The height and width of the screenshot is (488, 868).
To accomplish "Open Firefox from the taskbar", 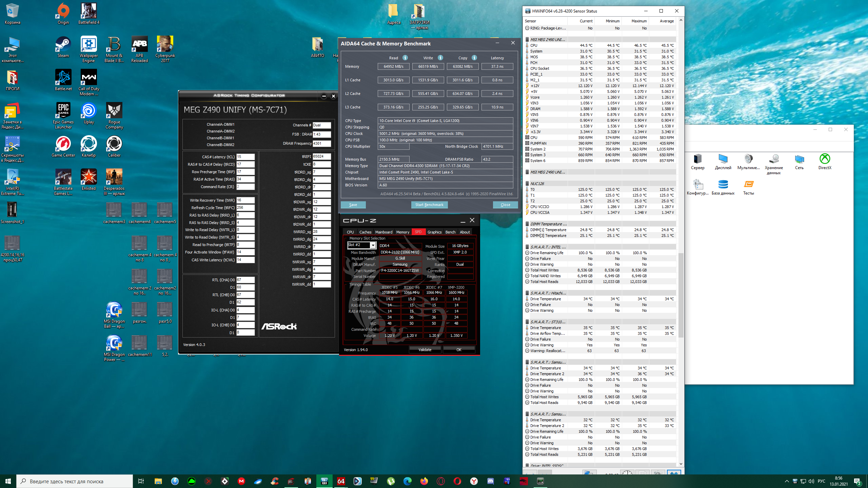I will [x=424, y=481].
